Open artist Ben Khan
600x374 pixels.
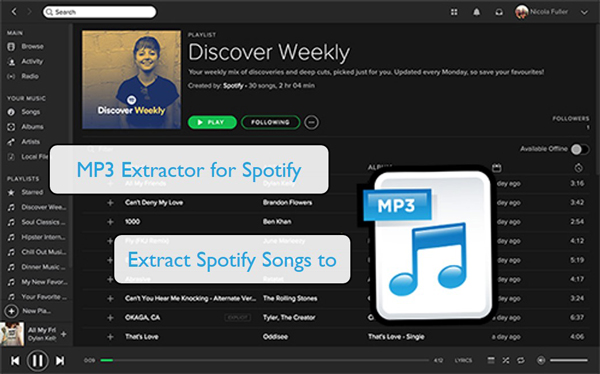(277, 222)
